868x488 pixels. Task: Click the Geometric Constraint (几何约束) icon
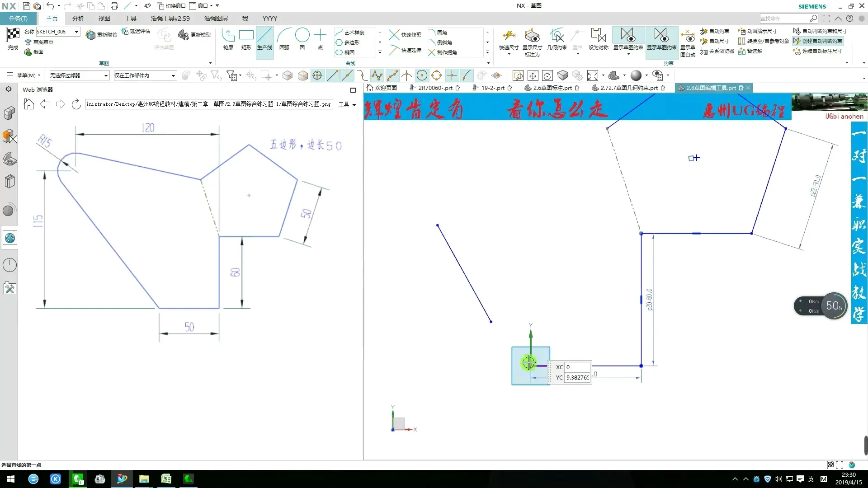(x=557, y=36)
